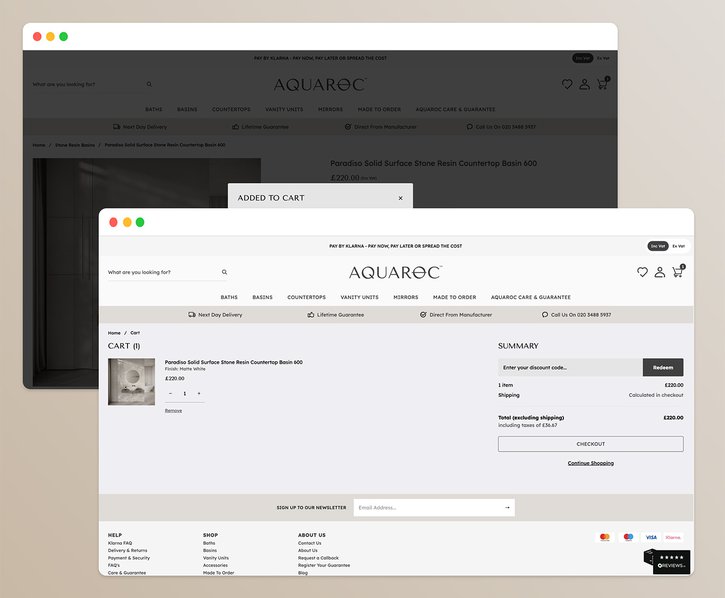Click Stone Resin Basins breadcrumb in back window
Viewport: 725px width, 598px height.
75,145
